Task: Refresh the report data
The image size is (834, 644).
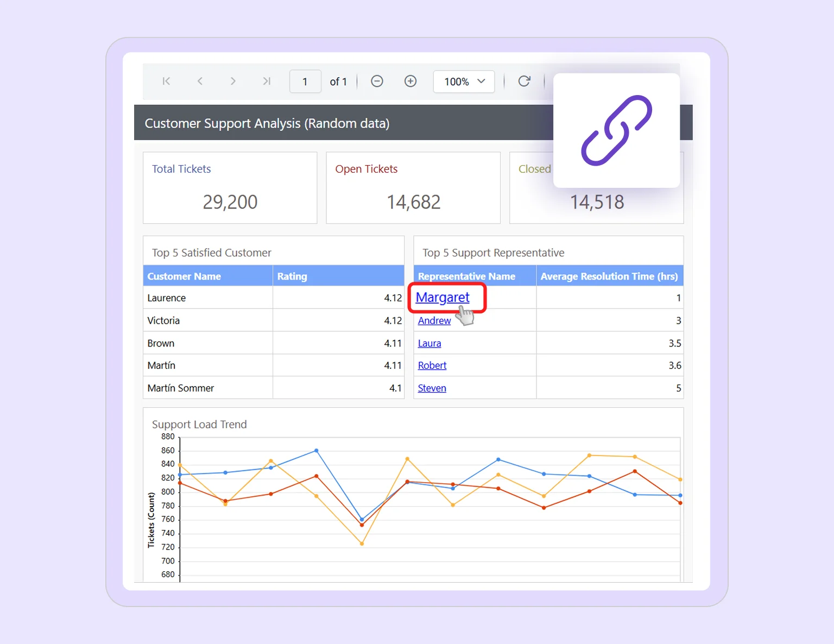Action: (524, 81)
